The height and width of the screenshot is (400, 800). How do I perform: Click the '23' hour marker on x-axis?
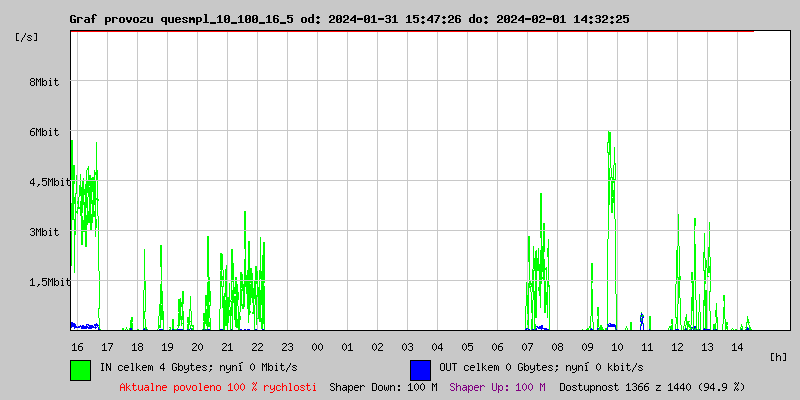[x=287, y=346]
